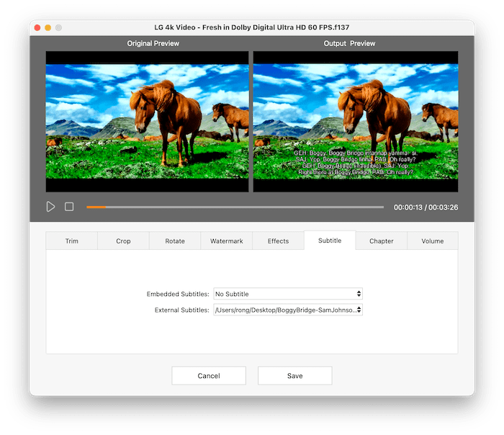Go to the Watermark tab
The width and height of the screenshot is (504, 435).
click(226, 241)
